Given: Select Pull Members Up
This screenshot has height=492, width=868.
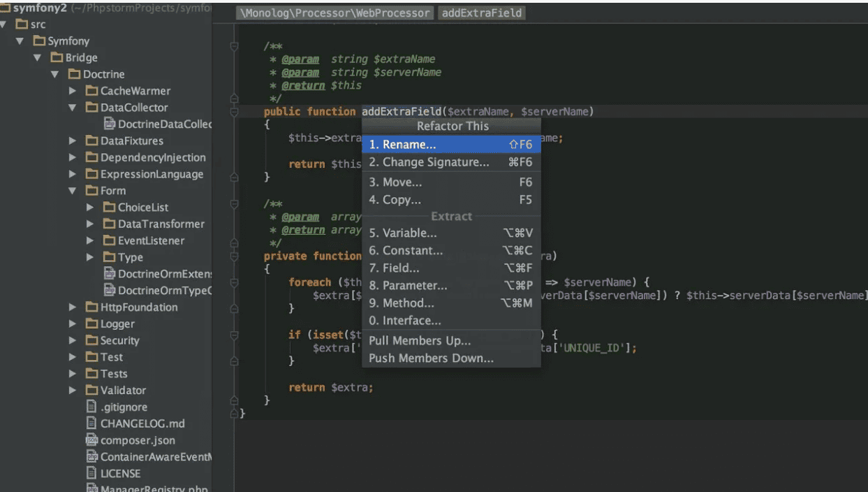Looking at the screenshot, I should pos(451,341).
